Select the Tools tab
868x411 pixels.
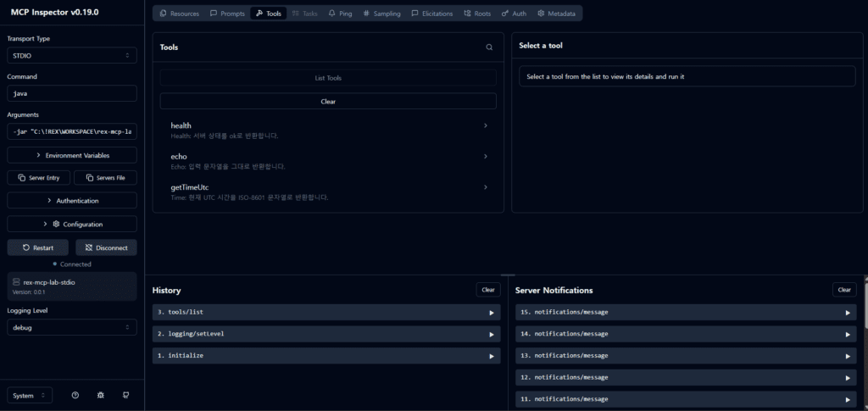(x=269, y=14)
